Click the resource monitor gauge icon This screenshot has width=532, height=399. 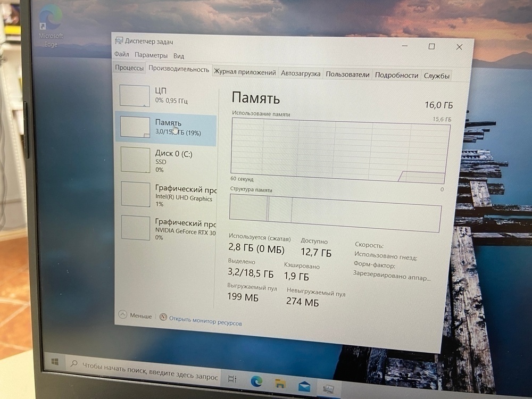pos(163,317)
